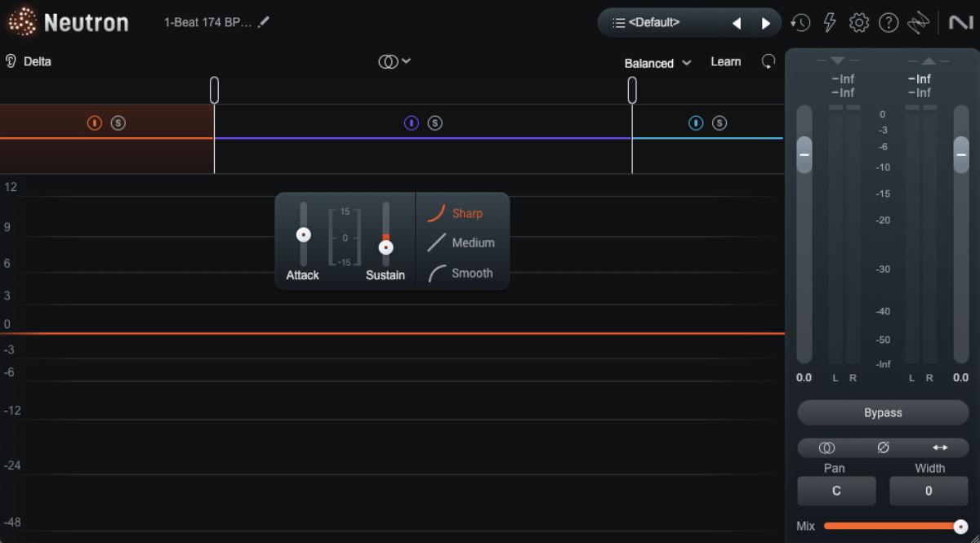Screen dimensions: 980x543
Task: Click the "Attack" label
Action: tap(303, 275)
